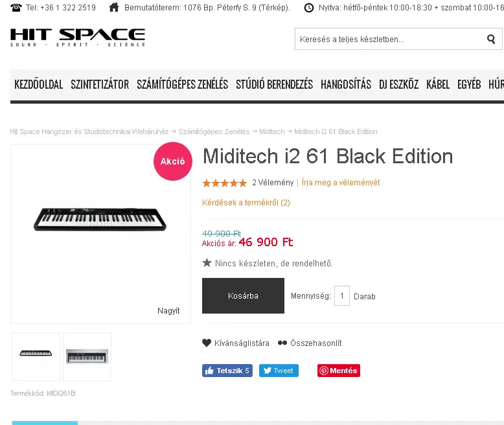The height and width of the screenshot is (425, 504).
Task: Click the Pinterest Mentés button
Action: tap(338, 371)
